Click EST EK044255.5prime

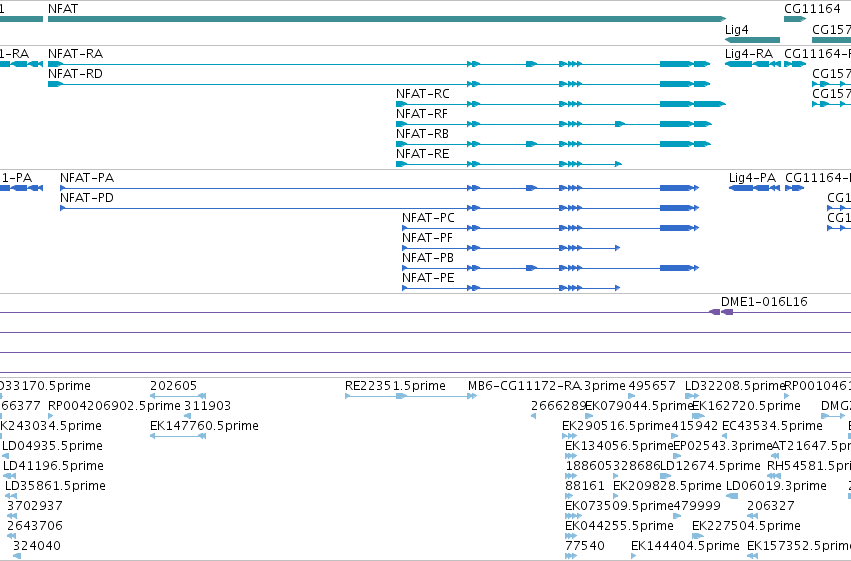619,526
